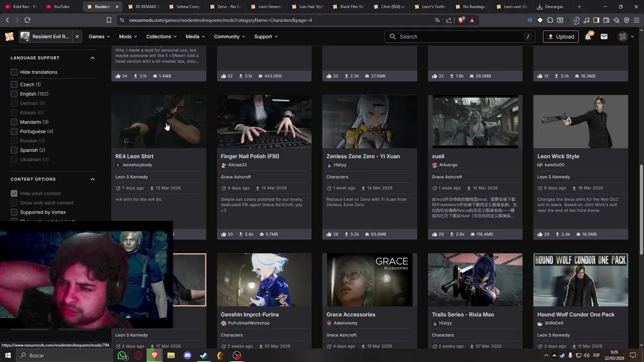Image resolution: width=644 pixels, height=362 pixels.
Task: Check the Portuguese language filter
Action: 14,132
